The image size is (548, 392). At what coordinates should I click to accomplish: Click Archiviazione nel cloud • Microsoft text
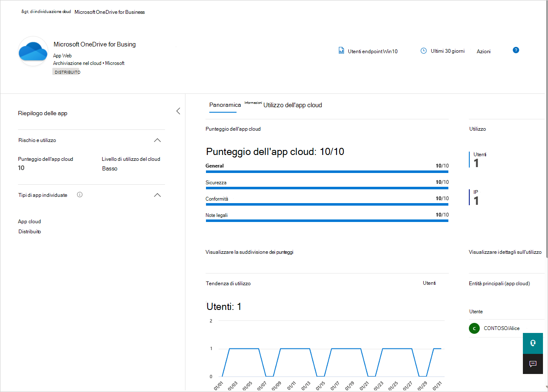pyautogui.click(x=89, y=63)
